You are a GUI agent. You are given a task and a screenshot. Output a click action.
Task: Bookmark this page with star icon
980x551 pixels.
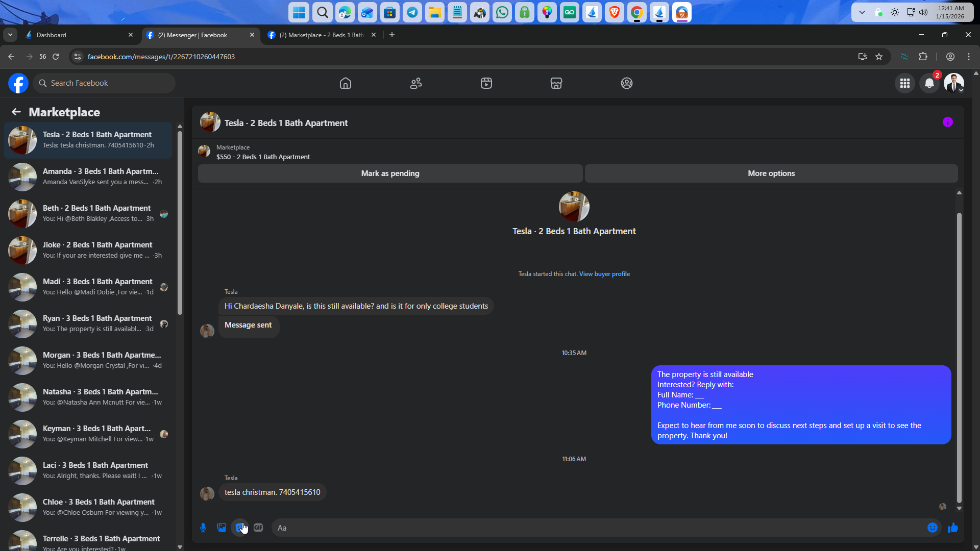(x=879, y=57)
